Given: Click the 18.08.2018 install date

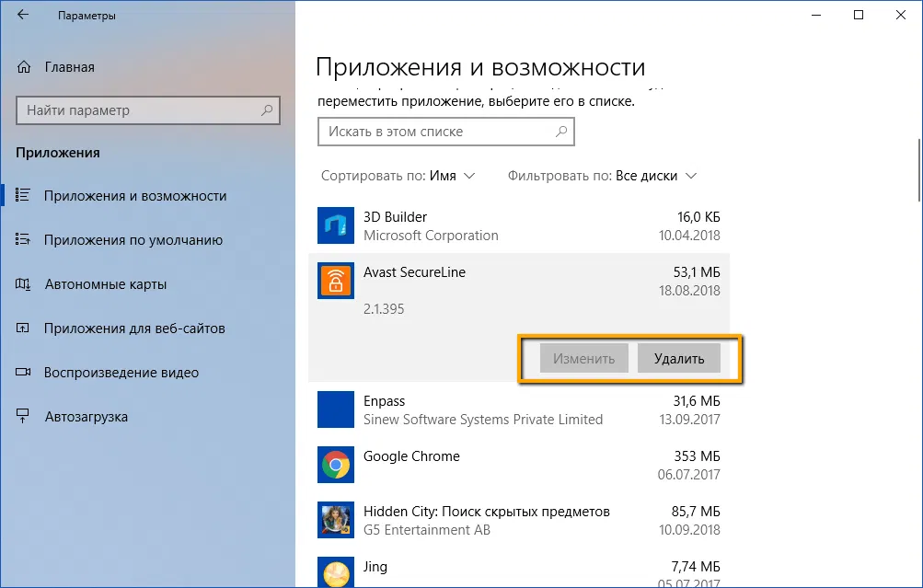Looking at the screenshot, I should pos(689,291).
